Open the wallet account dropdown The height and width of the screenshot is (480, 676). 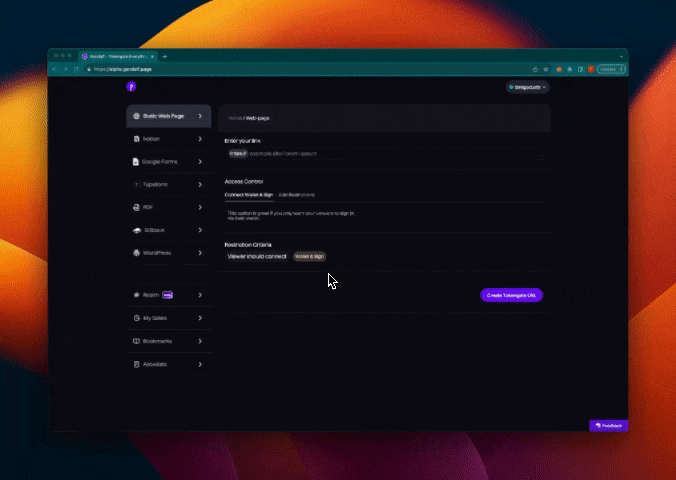coord(527,87)
